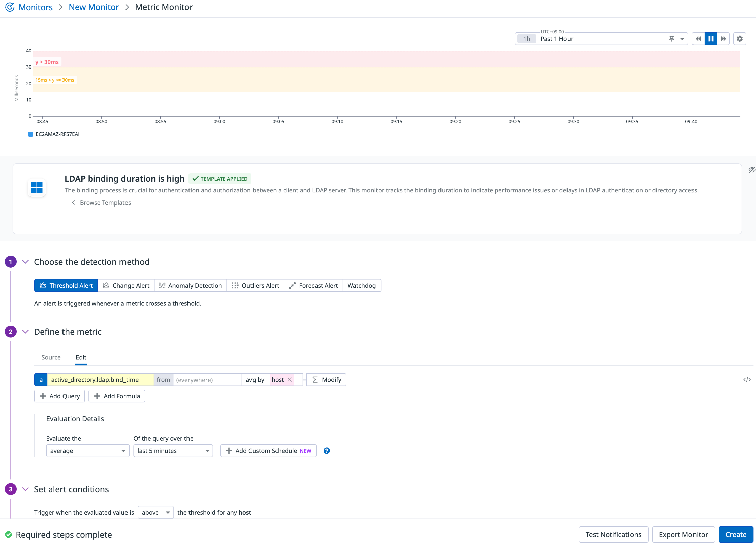This screenshot has width=756, height=547.
Task: Click the 1h time shortcut badge
Action: 527,39
